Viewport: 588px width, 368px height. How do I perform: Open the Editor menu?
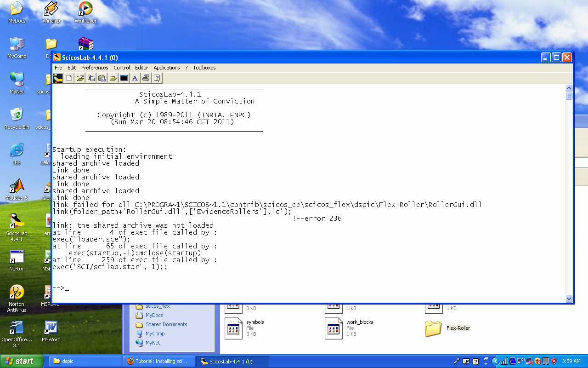pyautogui.click(x=141, y=68)
